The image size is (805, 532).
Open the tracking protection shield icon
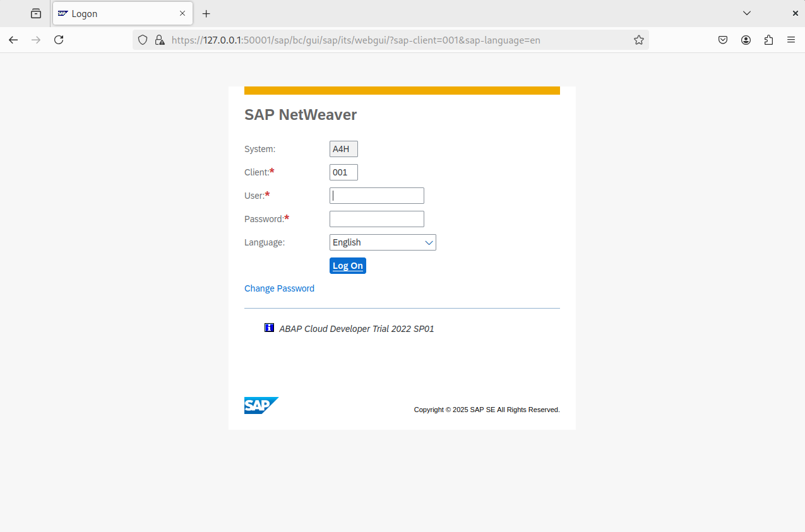click(x=143, y=40)
